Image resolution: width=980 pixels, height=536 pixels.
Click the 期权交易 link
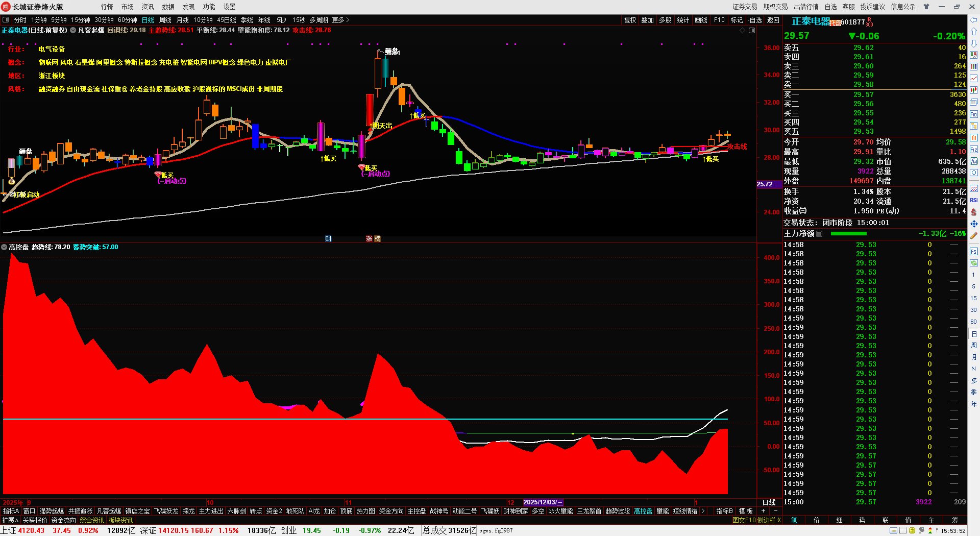click(776, 7)
